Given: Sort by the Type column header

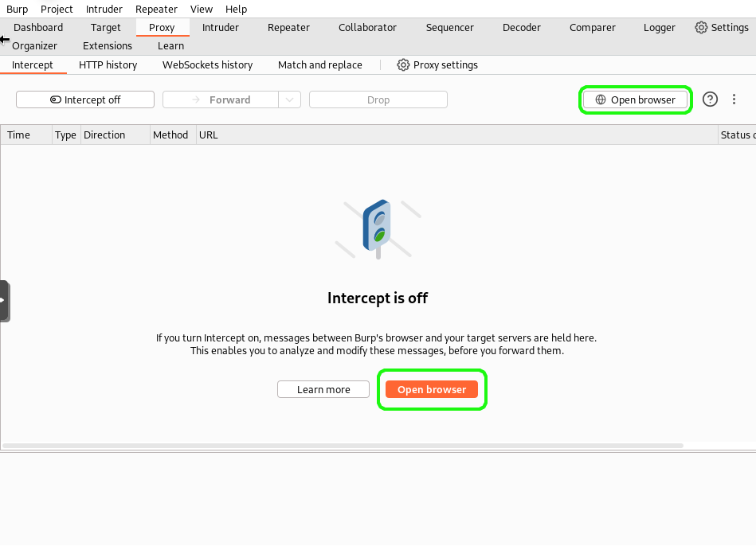Looking at the screenshot, I should [66, 135].
